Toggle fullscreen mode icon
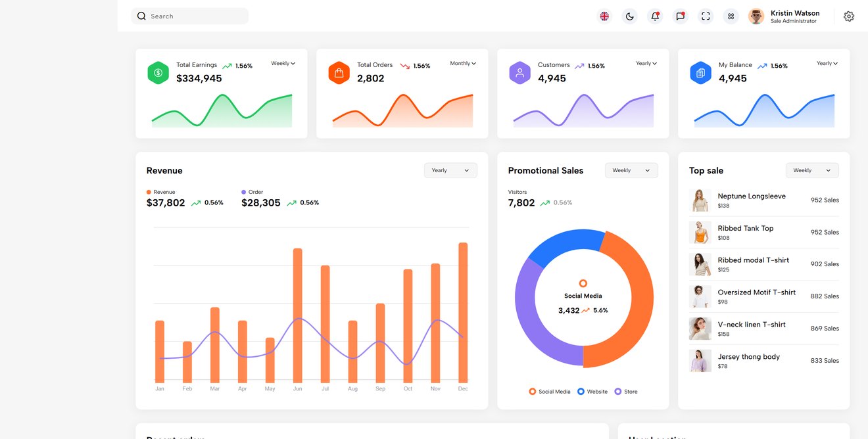868x439 pixels. pos(706,16)
